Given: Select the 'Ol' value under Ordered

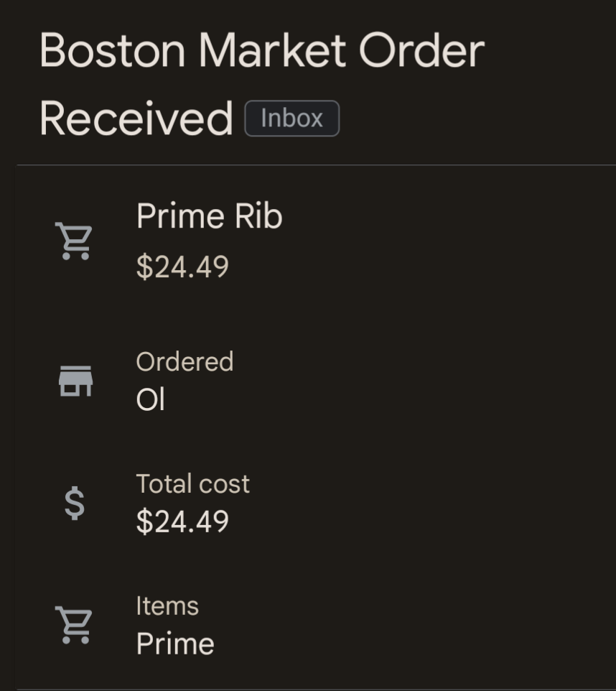Looking at the screenshot, I should (151, 400).
